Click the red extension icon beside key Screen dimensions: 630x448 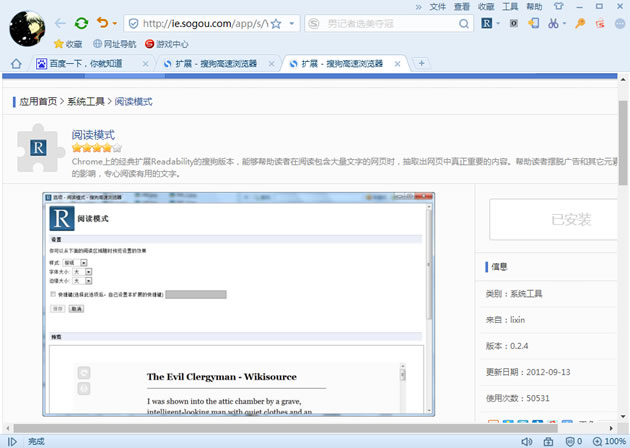point(600,23)
